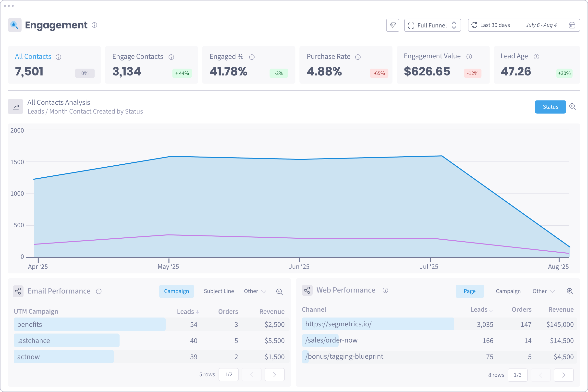This screenshot has width=588, height=392.
Task: Open the Full Funnel dropdown
Action: (x=432, y=25)
